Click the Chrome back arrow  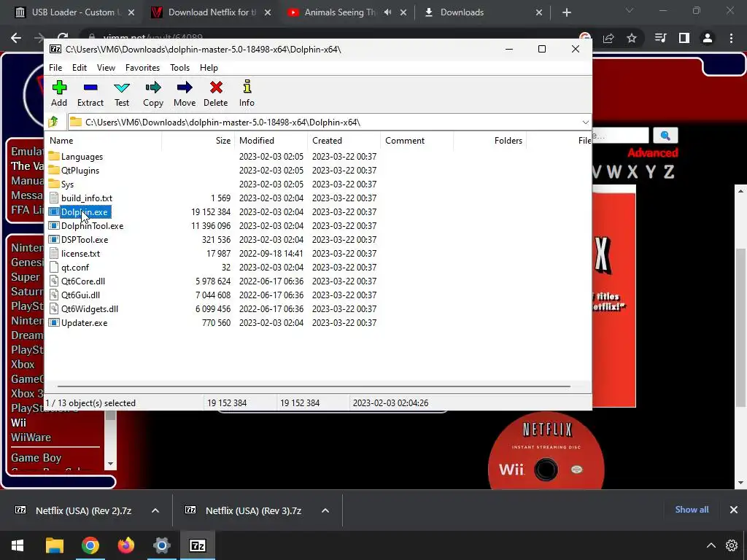pos(16,38)
